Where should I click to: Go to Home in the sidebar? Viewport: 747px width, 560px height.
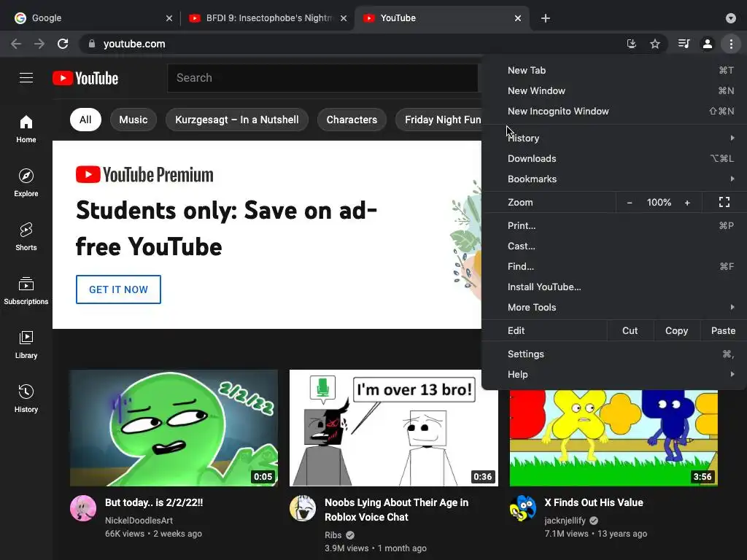point(26,129)
